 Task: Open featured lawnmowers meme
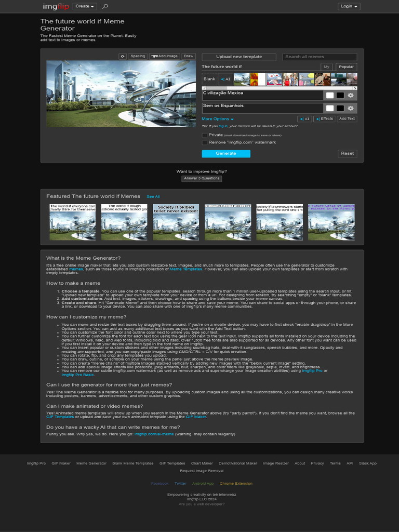point(279,222)
